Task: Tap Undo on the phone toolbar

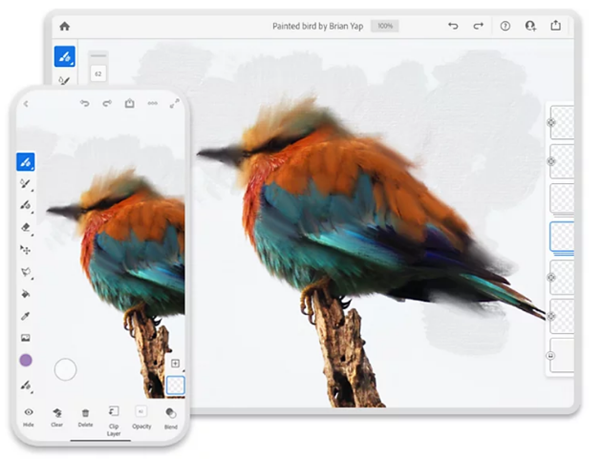Action: point(84,103)
